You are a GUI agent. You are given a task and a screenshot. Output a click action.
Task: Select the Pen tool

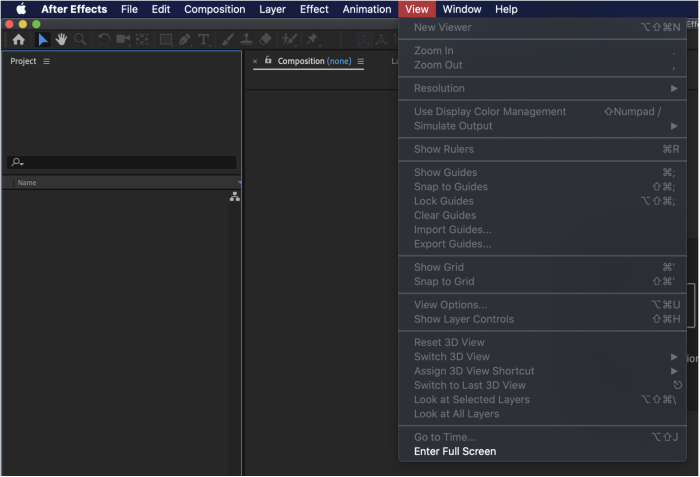pyautogui.click(x=184, y=40)
